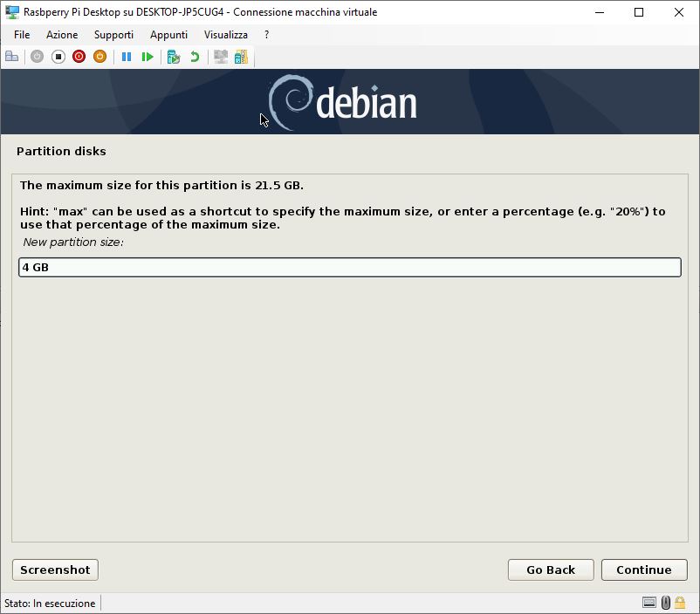Open the Azione menu
This screenshot has height=614, width=700.
pos(62,35)
